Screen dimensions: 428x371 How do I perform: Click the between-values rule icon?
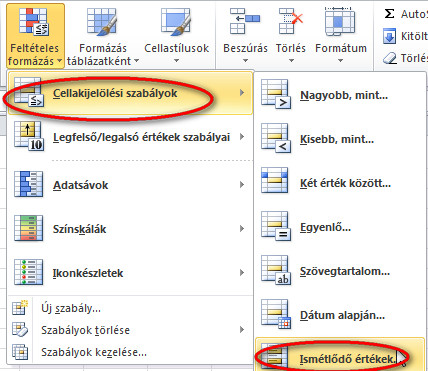tap(275, 181)
